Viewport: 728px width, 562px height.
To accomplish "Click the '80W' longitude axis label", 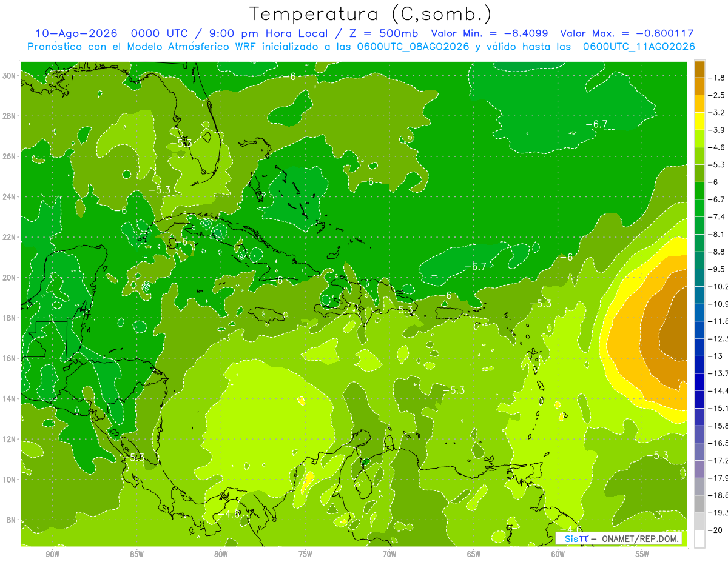I will pos(221,554).
